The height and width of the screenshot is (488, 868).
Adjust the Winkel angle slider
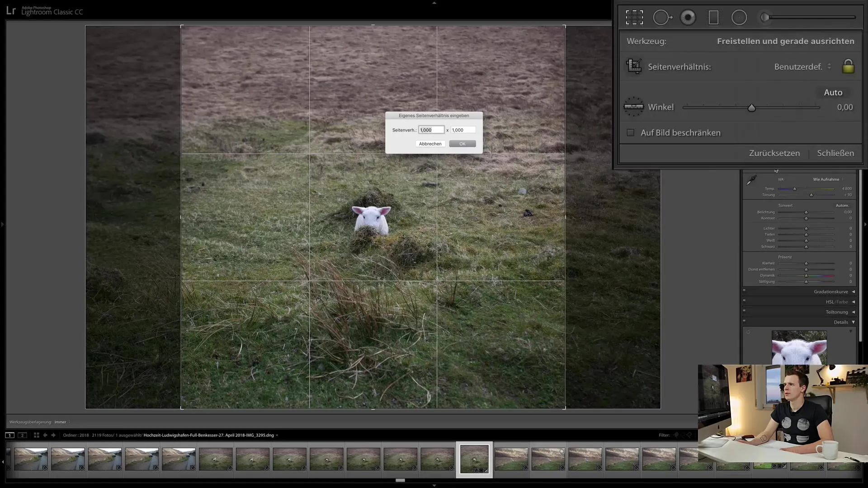point(751,108)
